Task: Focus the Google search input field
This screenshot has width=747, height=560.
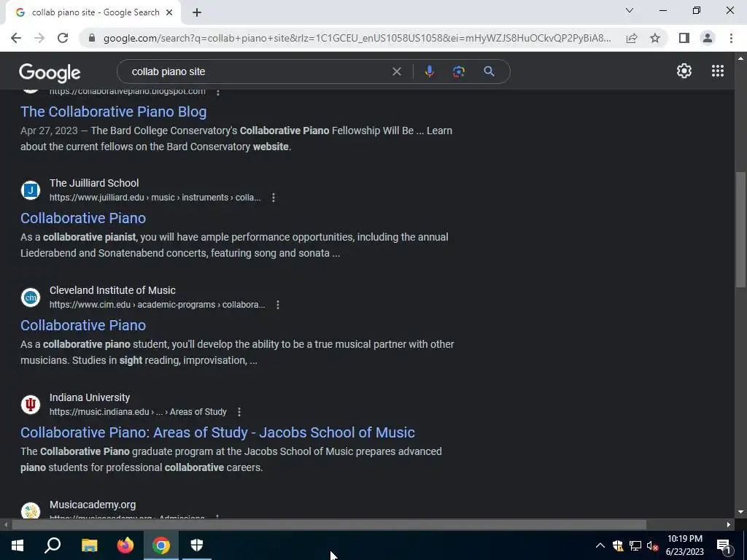Action: [258, 71]
